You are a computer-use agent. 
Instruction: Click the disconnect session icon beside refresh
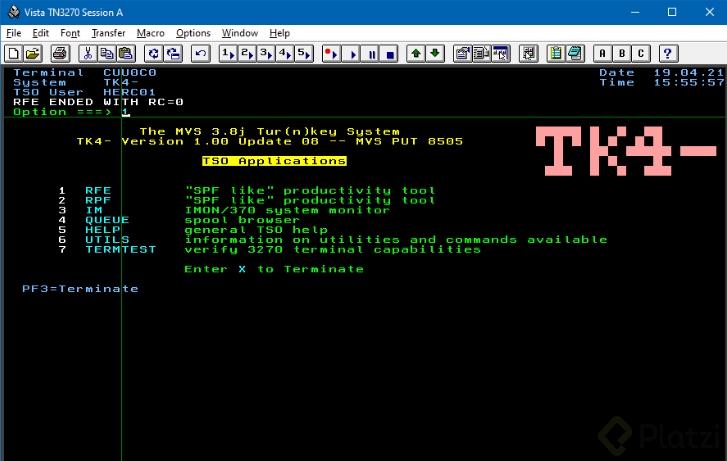point(173,53)
